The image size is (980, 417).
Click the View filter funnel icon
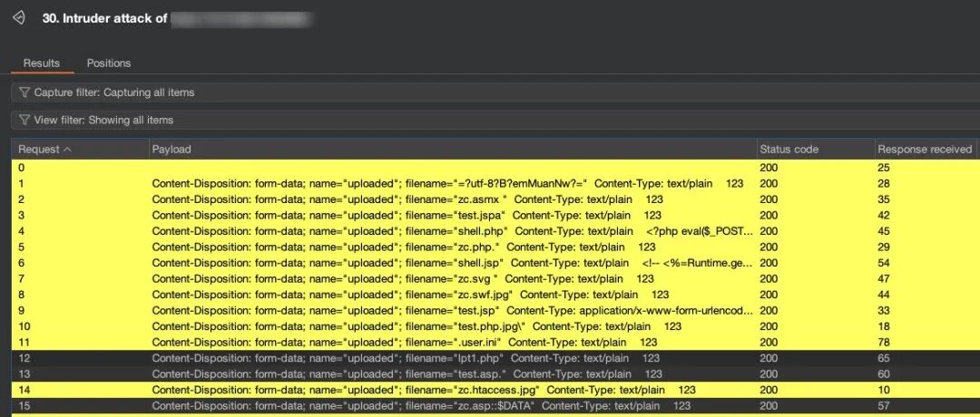pos(24,120)
